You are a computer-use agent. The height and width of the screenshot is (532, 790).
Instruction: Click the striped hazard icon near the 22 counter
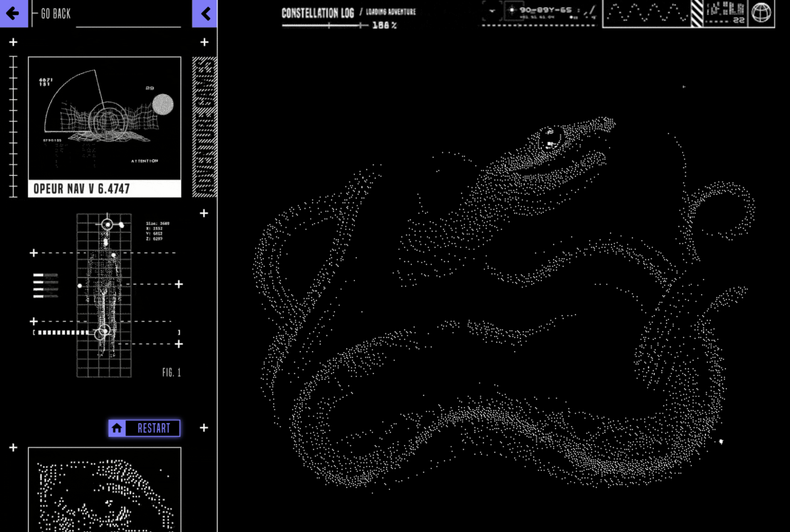point(696,13)
